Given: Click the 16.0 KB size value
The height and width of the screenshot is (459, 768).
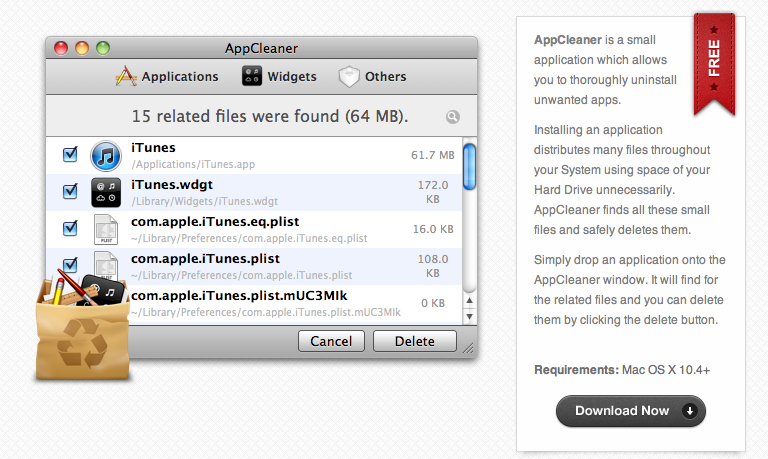Looking at the screenshot, I should (x=433, y=229).
